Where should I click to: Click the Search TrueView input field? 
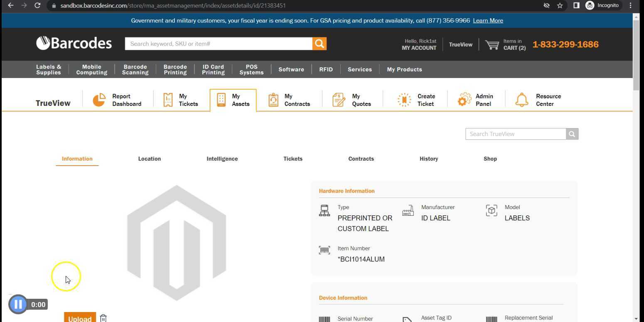515,134
